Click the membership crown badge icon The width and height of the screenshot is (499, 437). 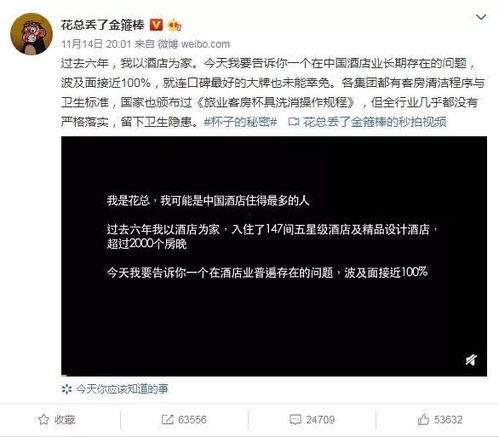(x=175, y=25)
